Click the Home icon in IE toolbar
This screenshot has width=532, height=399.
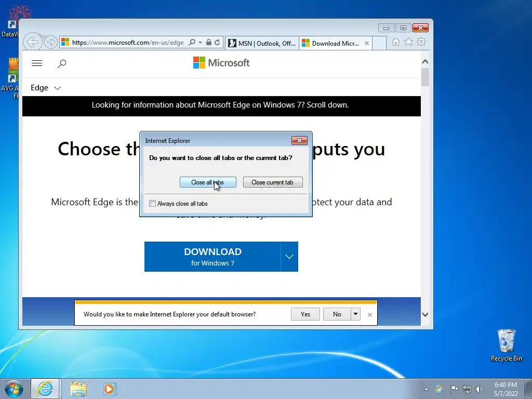395,42
